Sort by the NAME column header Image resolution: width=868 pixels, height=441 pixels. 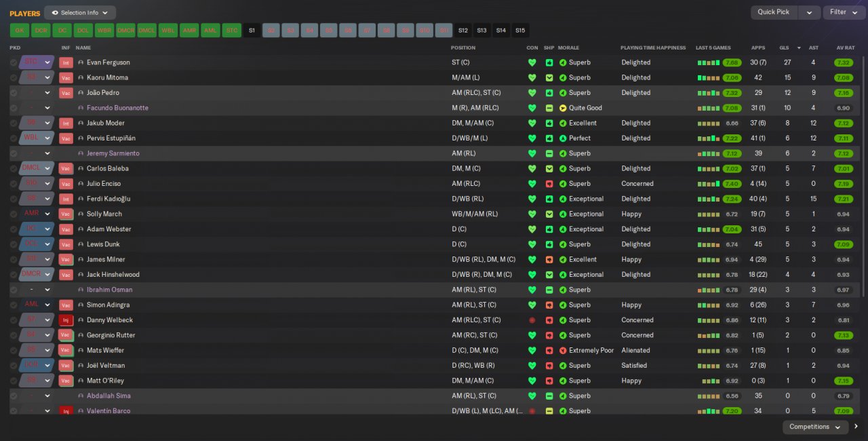point(83,47)
